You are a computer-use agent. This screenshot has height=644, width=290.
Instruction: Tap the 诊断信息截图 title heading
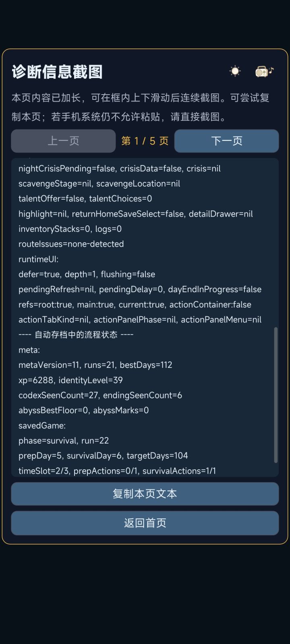[57, 72]
